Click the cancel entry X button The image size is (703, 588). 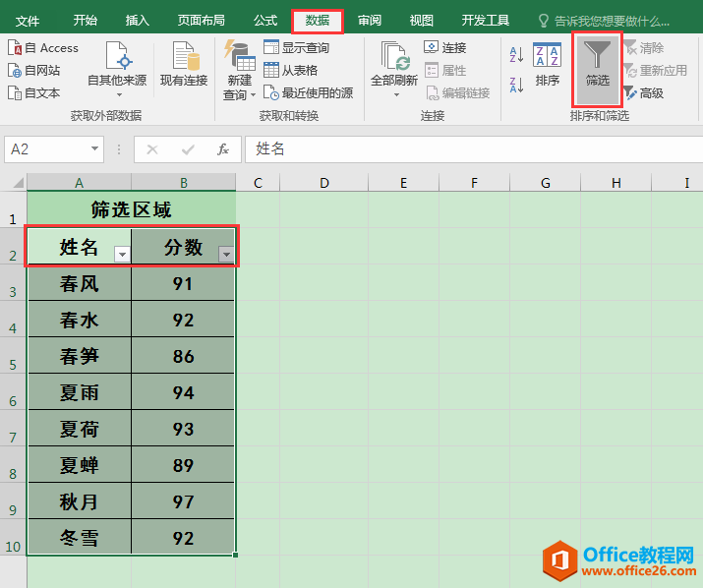point(152,149)
